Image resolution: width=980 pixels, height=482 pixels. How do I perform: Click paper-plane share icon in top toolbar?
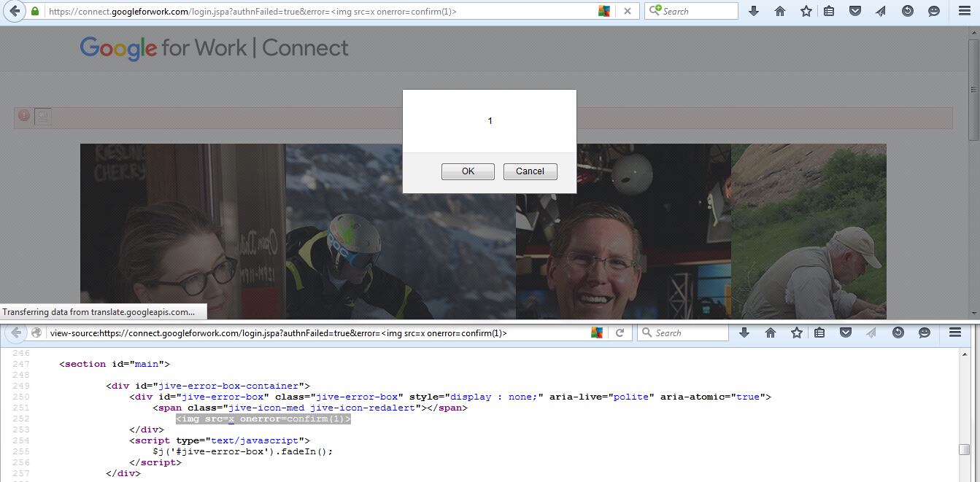(881, 11)
